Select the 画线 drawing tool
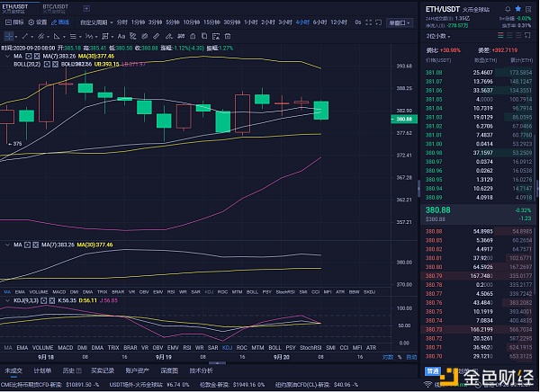Viewport: 540px width, 392px height. coord(59,21)
